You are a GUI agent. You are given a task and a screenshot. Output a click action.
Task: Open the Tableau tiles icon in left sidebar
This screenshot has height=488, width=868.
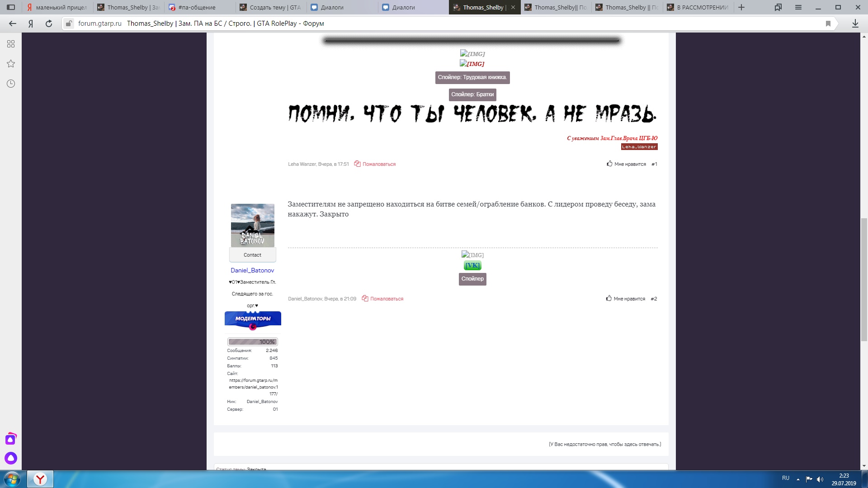click(x=10, y=44)
